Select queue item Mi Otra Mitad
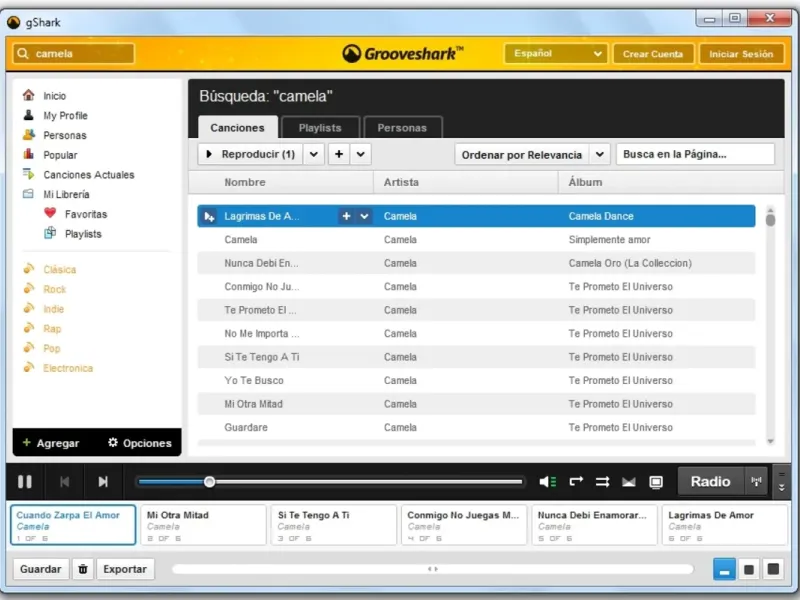 tap(203, 525)
